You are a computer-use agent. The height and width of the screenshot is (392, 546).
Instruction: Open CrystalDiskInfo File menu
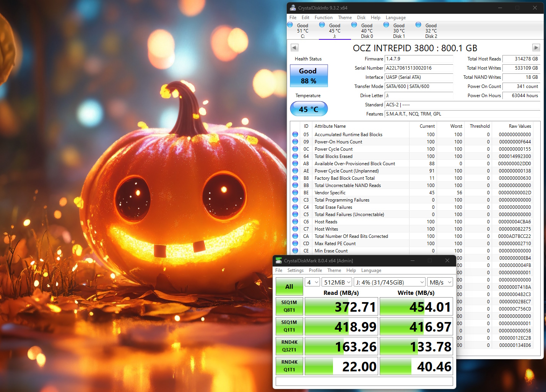(x=293, y=18)
